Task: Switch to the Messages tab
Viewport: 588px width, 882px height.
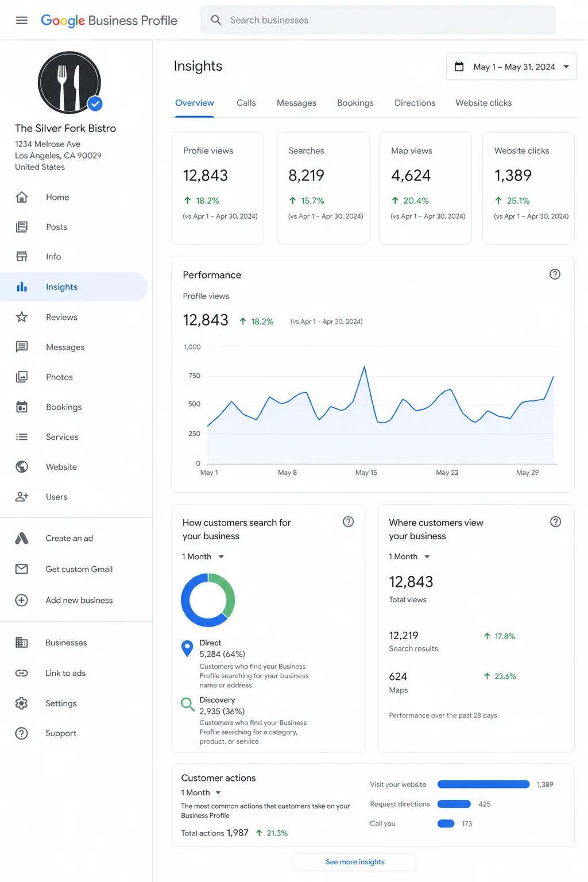Action: [296, 103]
